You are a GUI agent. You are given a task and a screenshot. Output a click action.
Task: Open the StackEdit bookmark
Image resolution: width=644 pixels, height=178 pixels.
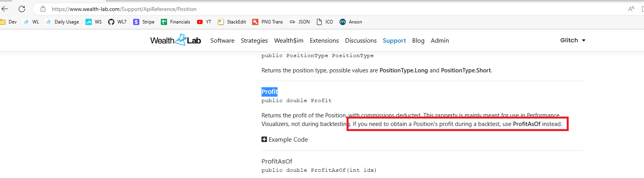232,22
